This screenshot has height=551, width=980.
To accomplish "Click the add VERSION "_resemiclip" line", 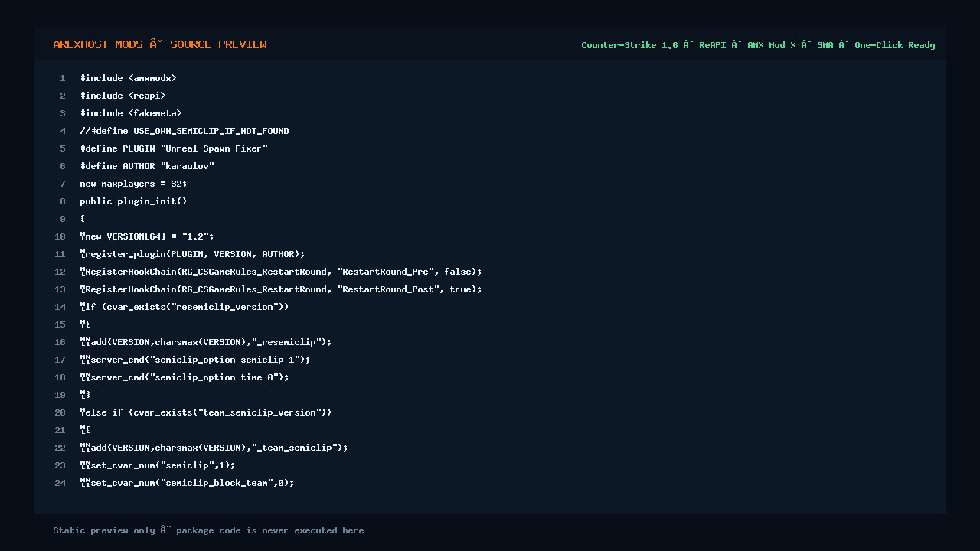I will (x=206, y=342).
